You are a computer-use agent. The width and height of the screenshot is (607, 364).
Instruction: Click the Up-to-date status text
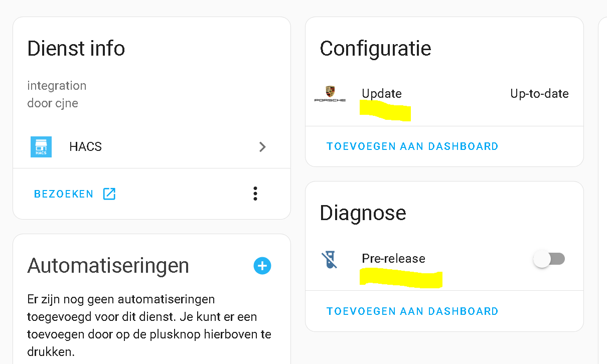(x=539, y=94)
